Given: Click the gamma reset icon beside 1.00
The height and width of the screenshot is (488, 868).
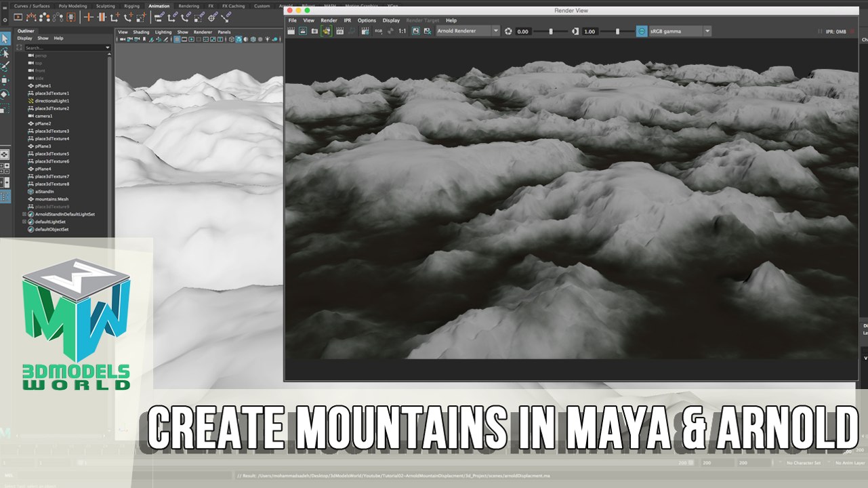Looking at the screenshot, I should [x=575, y=31].
